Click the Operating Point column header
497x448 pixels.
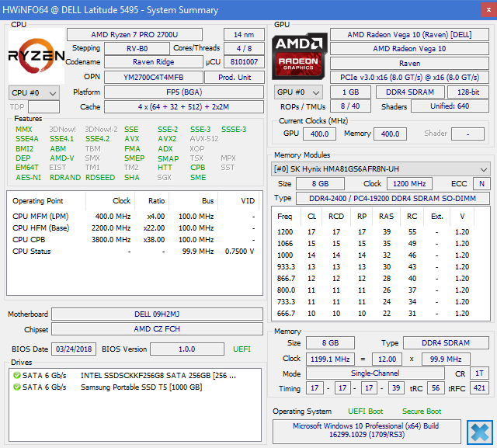(47, 201)
